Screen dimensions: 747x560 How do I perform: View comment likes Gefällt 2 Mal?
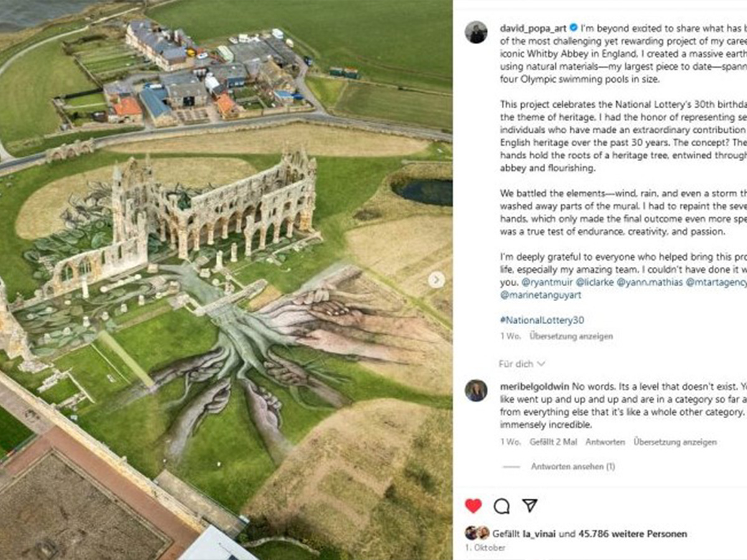[553, 442]
